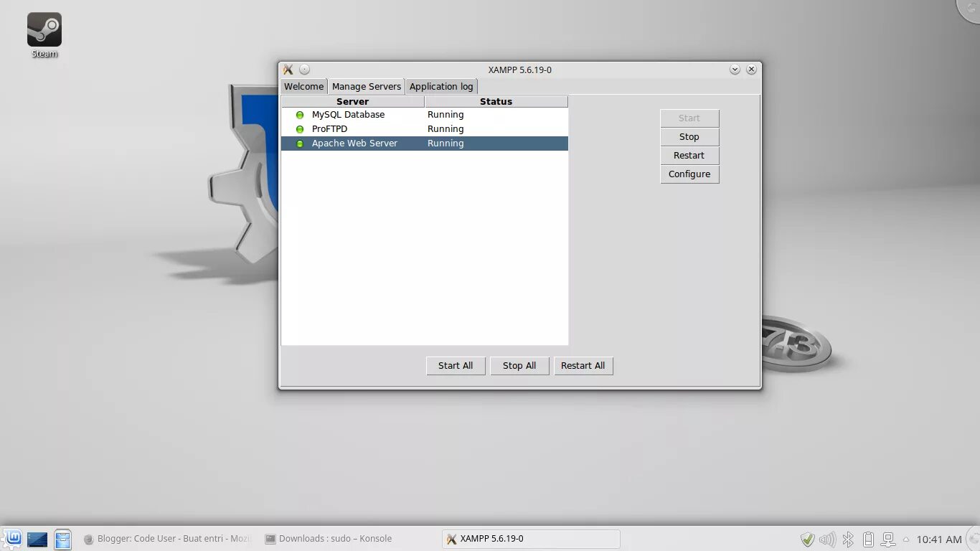Open the battery status tray icon
The height and width of the screenshot is (551, 980).
pos(868,539)
